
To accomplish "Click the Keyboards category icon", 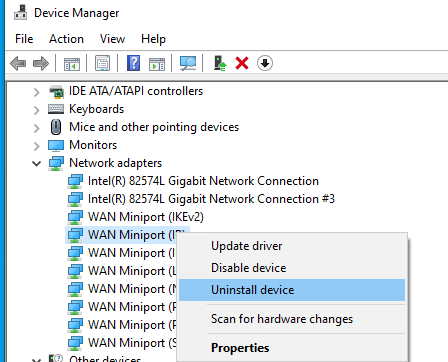I will [x=56, y=109].
